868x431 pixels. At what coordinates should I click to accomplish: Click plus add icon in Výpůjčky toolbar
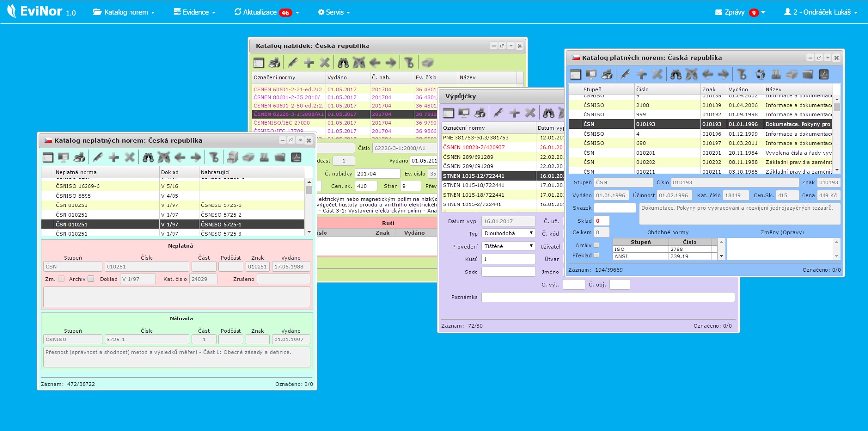(x=514, y=113)
